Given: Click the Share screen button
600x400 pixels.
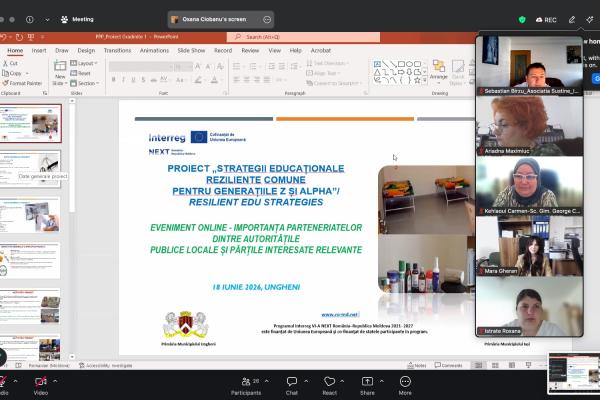Looking at the screenshot, I should tap(367, 386).
